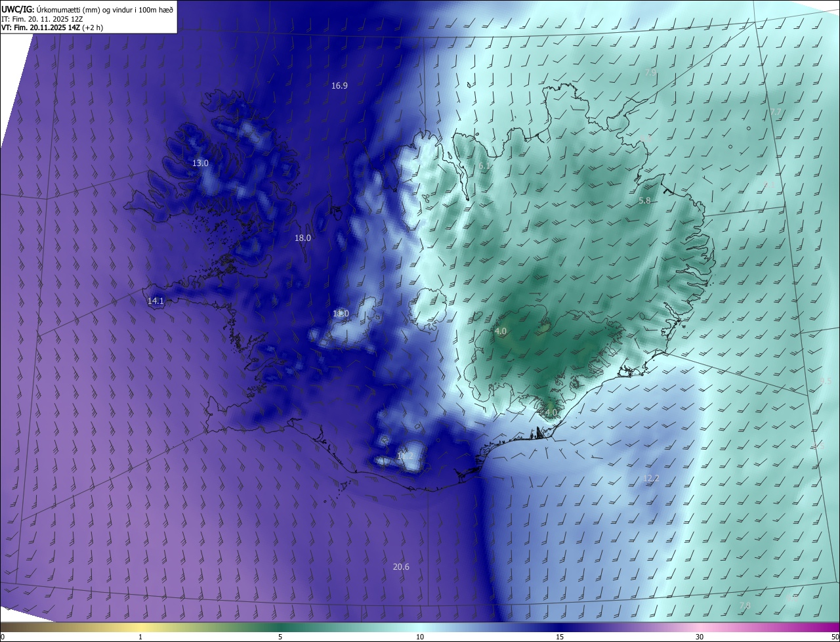Click the 14.1 value on the map
This screenshot has width=840, height=642.
[156, 301]
